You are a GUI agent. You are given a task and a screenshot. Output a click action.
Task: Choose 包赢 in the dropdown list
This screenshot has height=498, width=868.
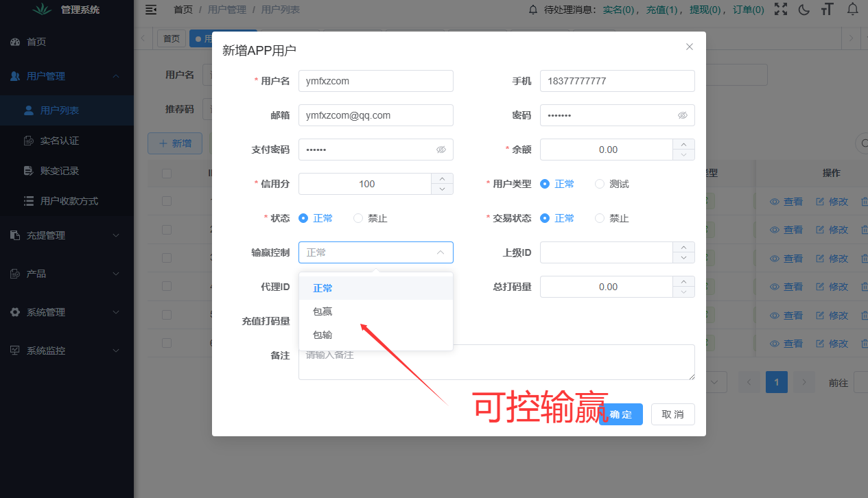tap(376, 311)
